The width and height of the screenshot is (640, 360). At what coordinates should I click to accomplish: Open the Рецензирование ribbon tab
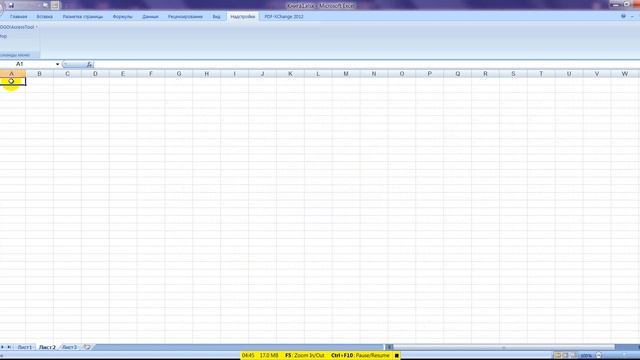pos(185,17)
